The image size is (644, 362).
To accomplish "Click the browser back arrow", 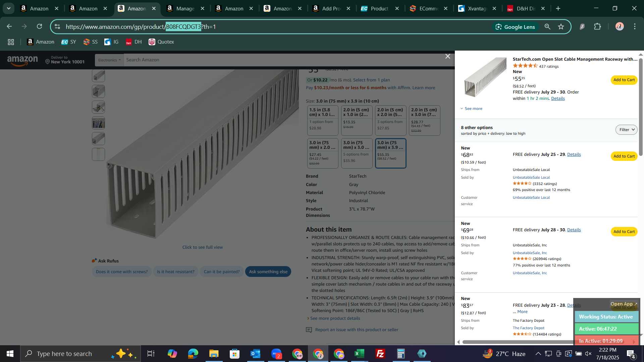I will pos(9,26).
